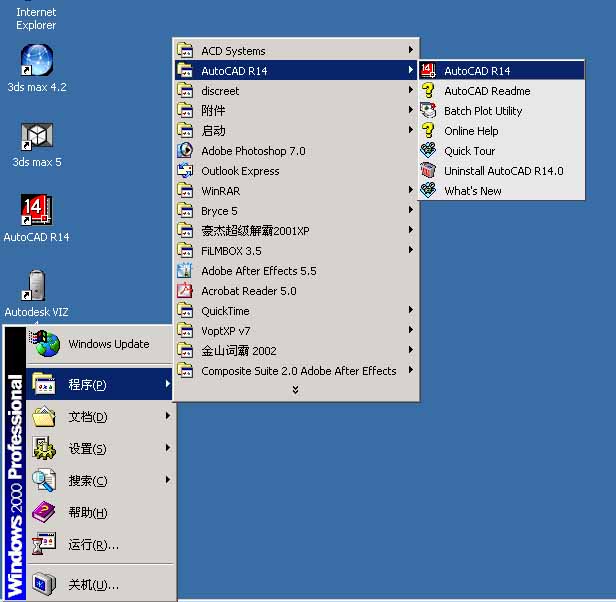Viewport: 616px width, 602px height.
Task: Click the Quick Tour icon
Action: [x=428, y=150]
